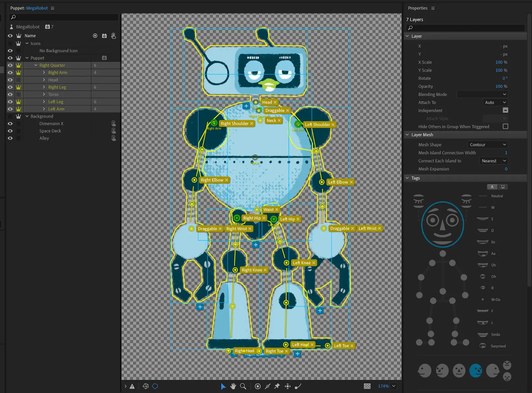Switch tags to text view
The width and height of the screenshot is (532, 393).
click(x=492, y=187)
